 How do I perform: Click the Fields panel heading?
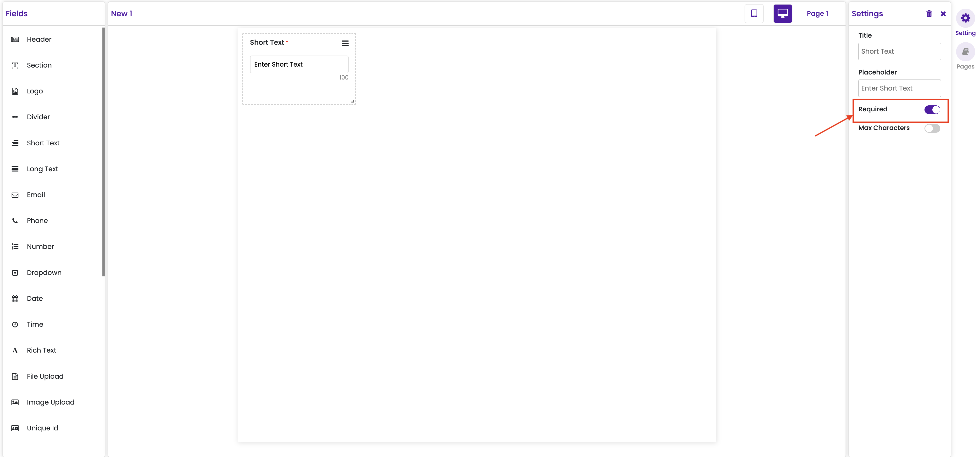pyautogui.click(x=17, y=14)
